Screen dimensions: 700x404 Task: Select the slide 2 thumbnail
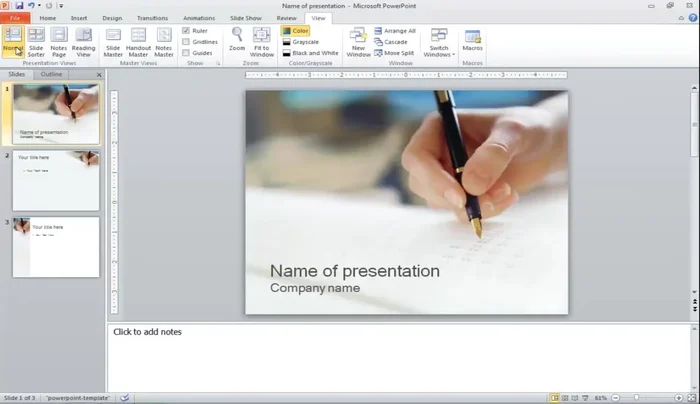click(x=56, y=181)
